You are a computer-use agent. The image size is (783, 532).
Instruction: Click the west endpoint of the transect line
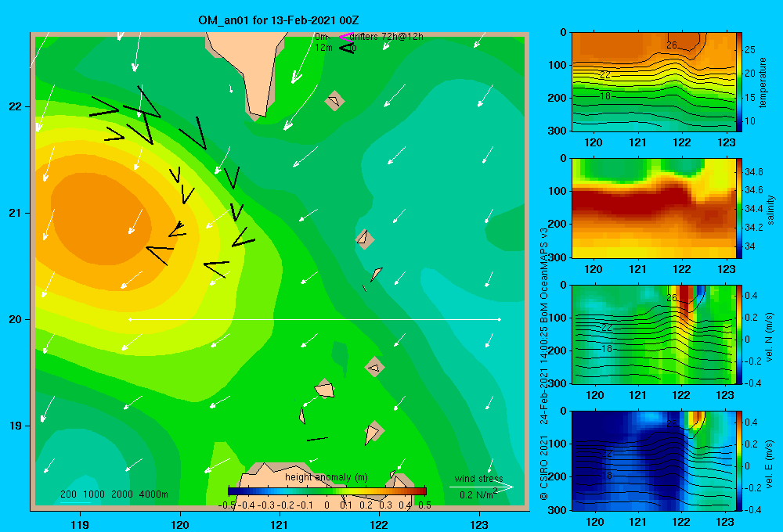130,319
